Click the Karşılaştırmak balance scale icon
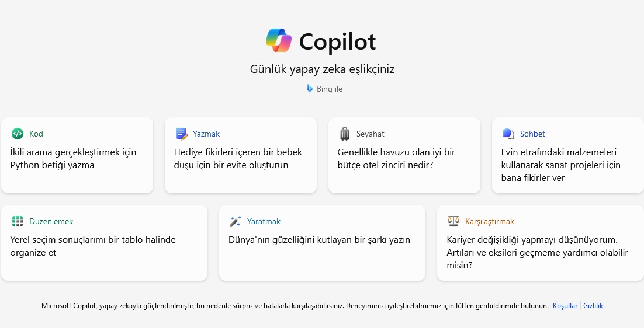This screenshot has height=328, width=644. [x=453, y=221]
